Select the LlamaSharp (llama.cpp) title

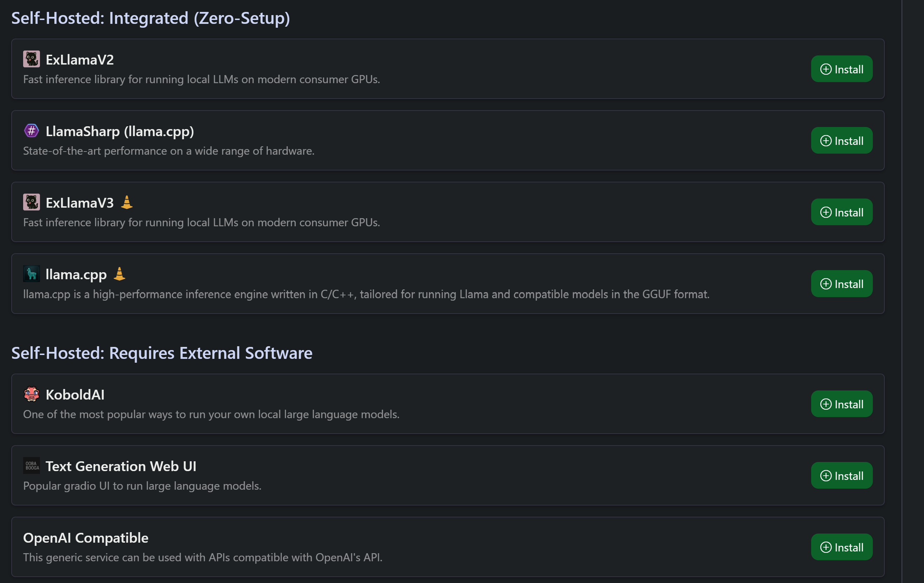click(x=120, y=132)
